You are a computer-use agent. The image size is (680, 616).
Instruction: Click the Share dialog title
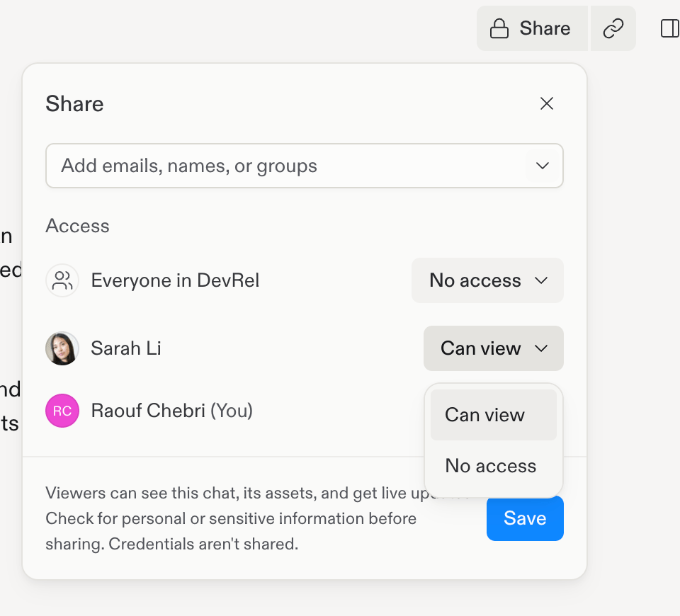(x=74, y=103)
